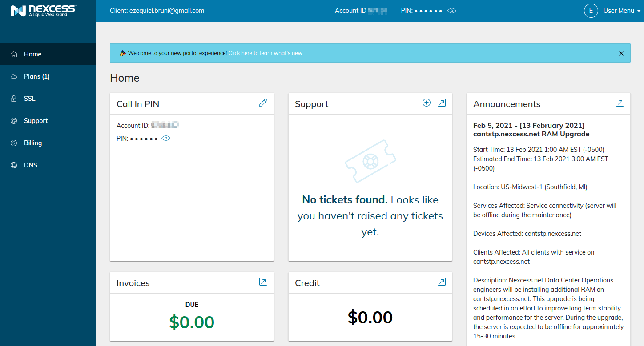Click 'Click here to learn what's new' link
Screen dimensions: 644x346
(x=266, y=53)
